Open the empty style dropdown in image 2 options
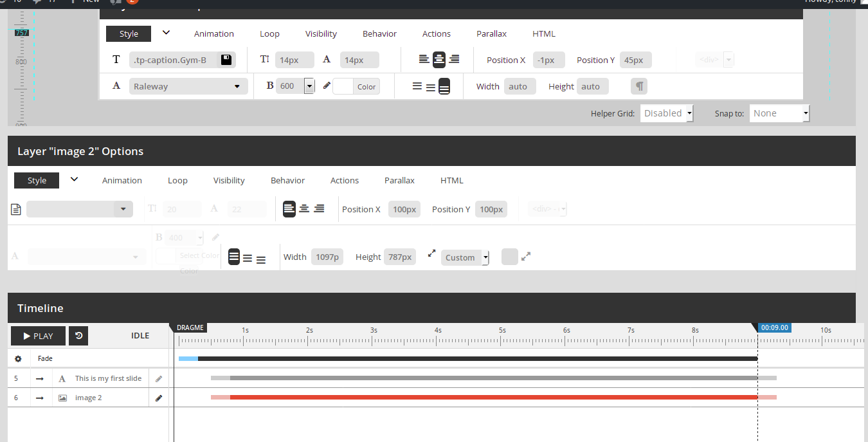 [80, 209]
